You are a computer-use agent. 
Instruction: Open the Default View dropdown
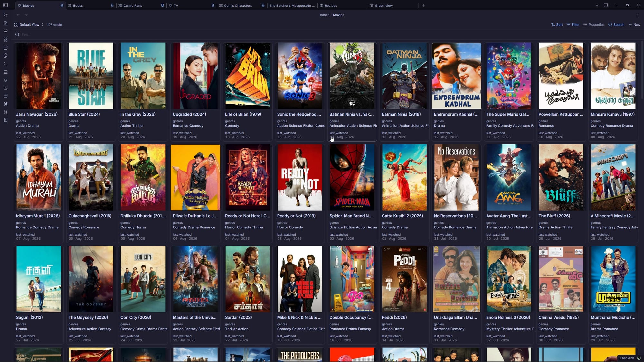point(29,25)
